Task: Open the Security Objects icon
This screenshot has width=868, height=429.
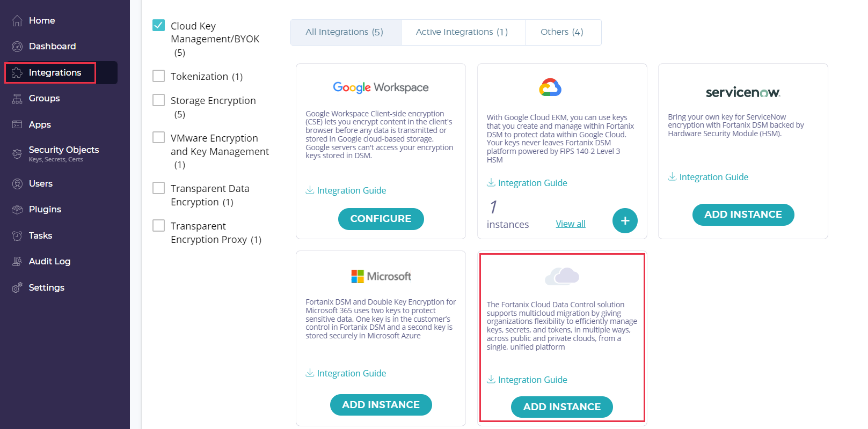Action: click(x=17, y=154)
